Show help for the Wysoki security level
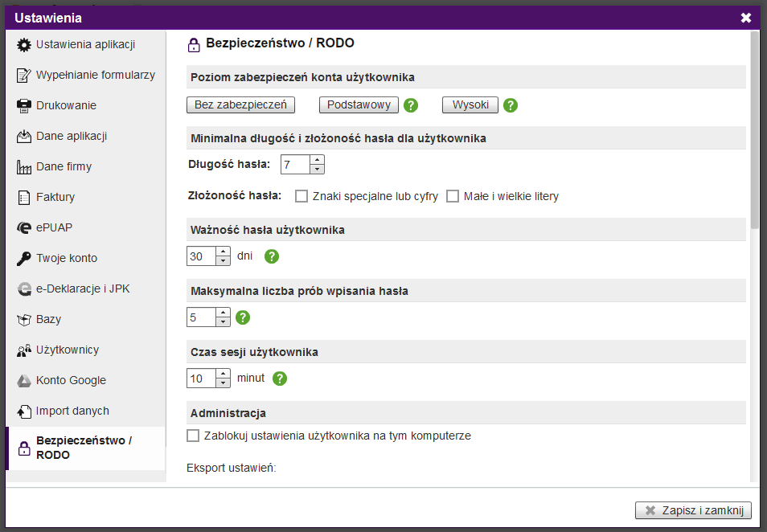The height and width of the screenshot is (532, 767). (x=511, y=105)
